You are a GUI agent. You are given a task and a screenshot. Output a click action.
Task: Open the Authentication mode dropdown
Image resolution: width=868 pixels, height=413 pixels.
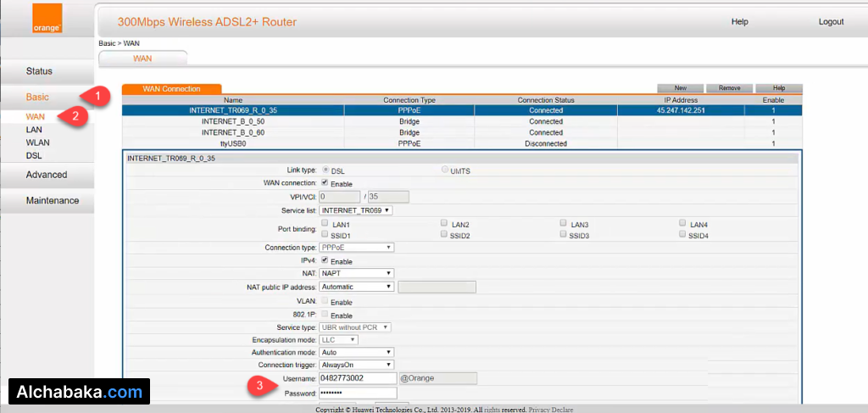[x=357, y=352]
